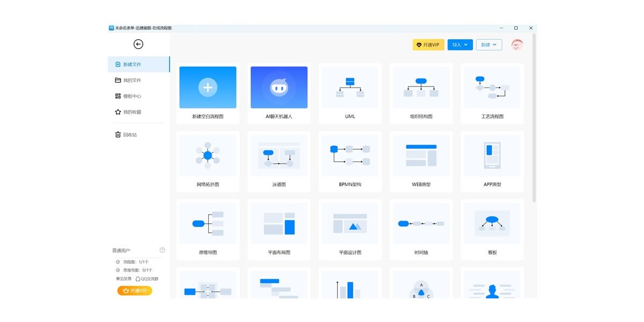Select the 工艺流程图 template icon
644x322 pixels.
[x=492, y=87]
